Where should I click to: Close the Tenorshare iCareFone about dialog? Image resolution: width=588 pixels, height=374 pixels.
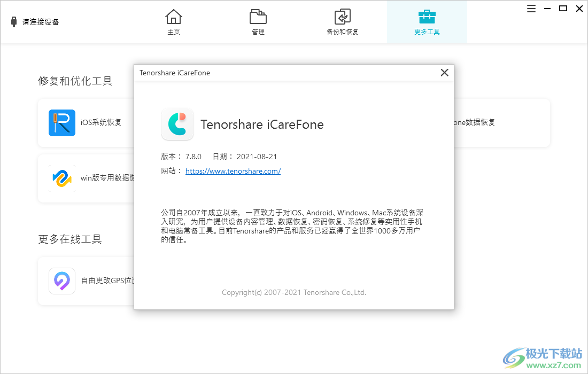(444, 73)
